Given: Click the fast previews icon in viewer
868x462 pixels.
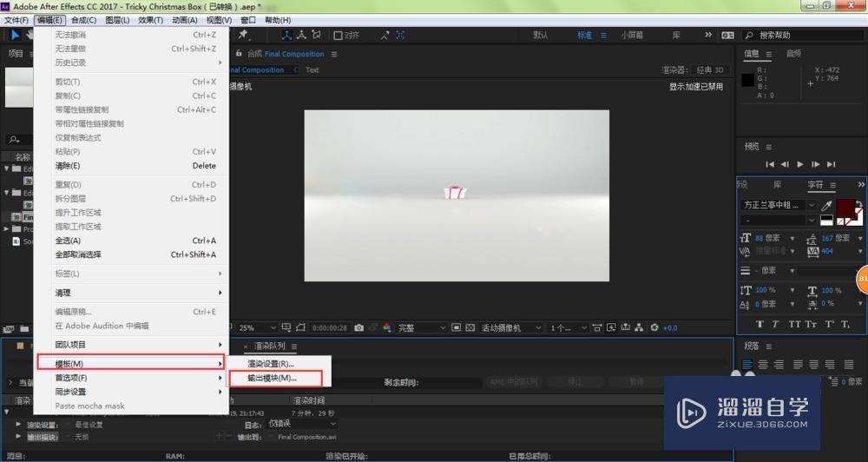Looking at the screenshot, I should (611, 328).
